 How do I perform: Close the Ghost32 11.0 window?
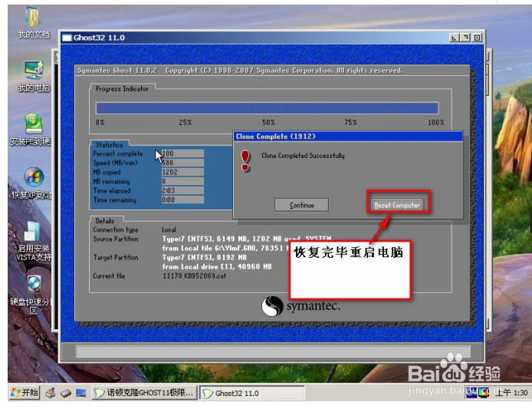click(477, 38)
